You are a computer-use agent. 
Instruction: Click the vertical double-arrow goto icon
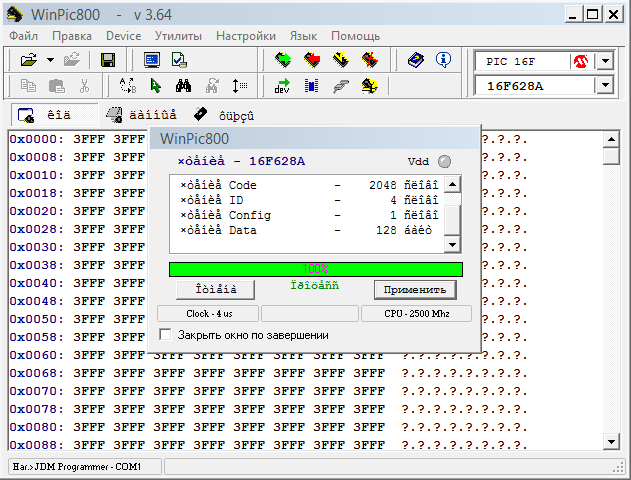click(x=240, y=86)
